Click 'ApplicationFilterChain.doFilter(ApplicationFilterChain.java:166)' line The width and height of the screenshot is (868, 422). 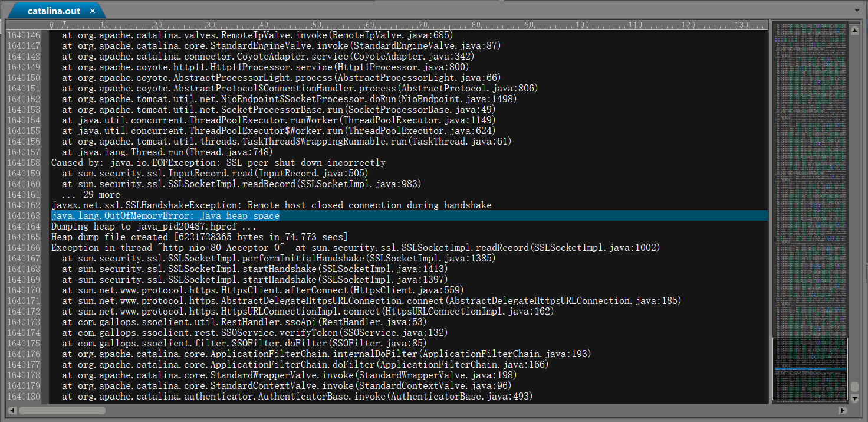tap(305, 365)
